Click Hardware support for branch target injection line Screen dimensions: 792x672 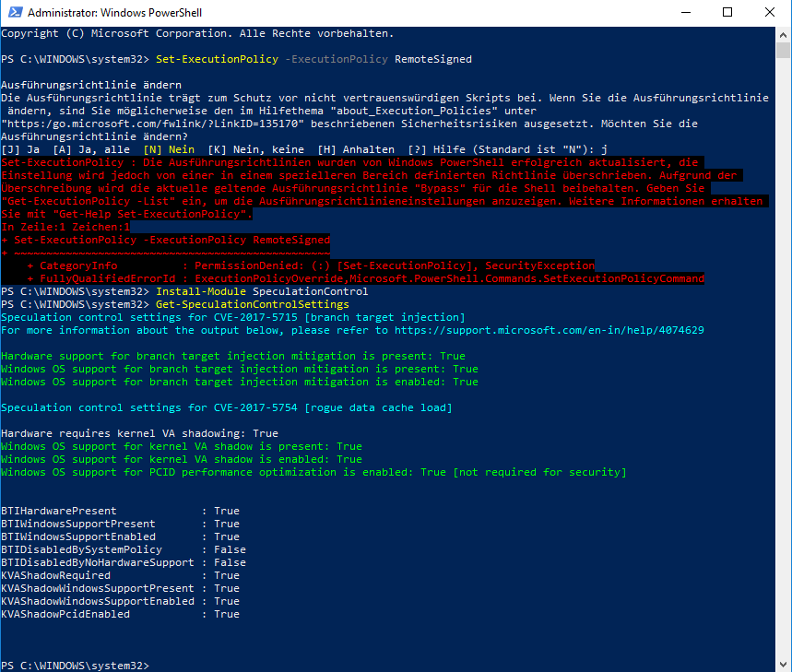click(233, 356)
